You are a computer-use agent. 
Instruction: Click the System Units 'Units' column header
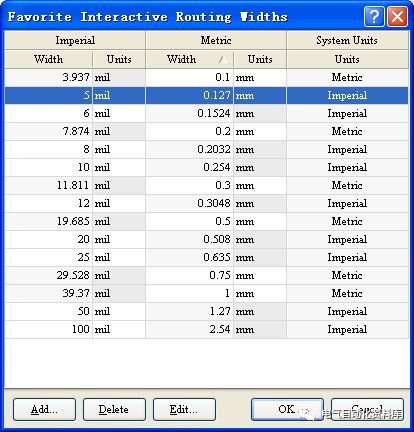(x=347, y=59)
